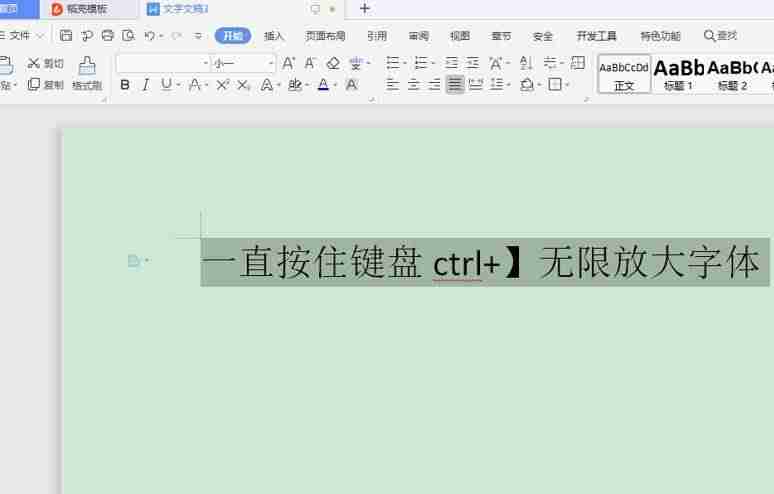This screenshot has height=494, width=774.
Task: Switch to the 插入 Insert tab
Action: [274, 36]
